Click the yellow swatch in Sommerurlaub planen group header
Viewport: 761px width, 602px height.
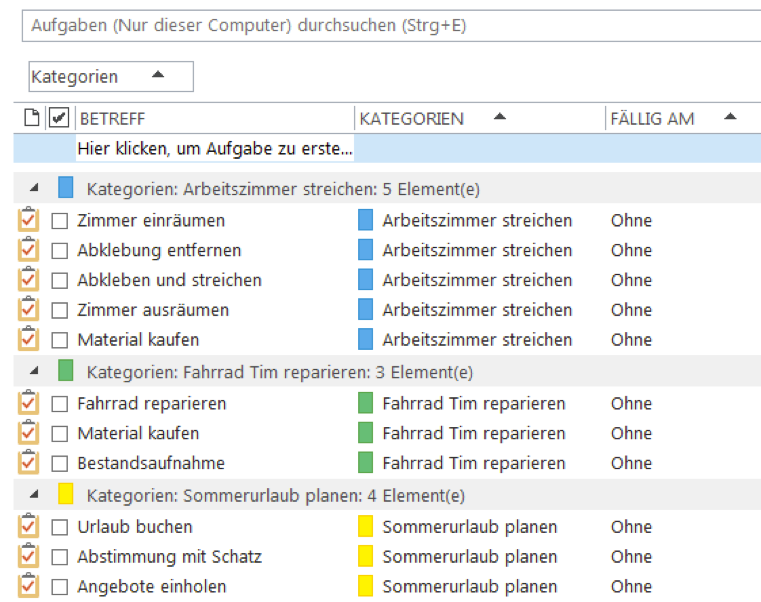pos(66,494)
